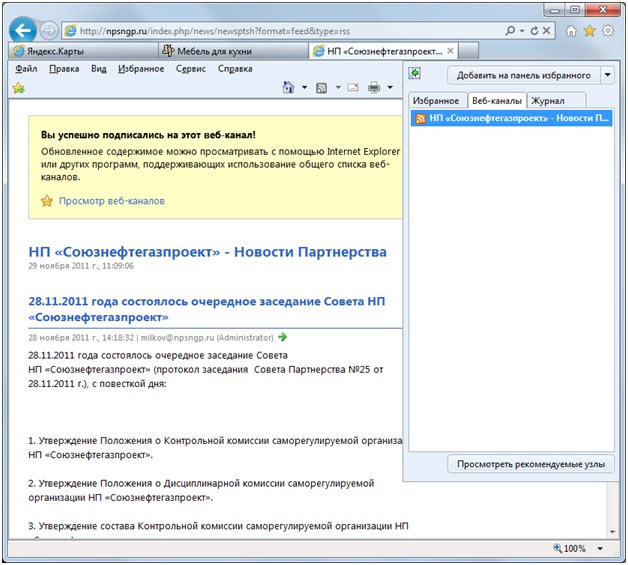Open the Избранное menu
Screen dimensions: 628x565
[x=141, y=69]
